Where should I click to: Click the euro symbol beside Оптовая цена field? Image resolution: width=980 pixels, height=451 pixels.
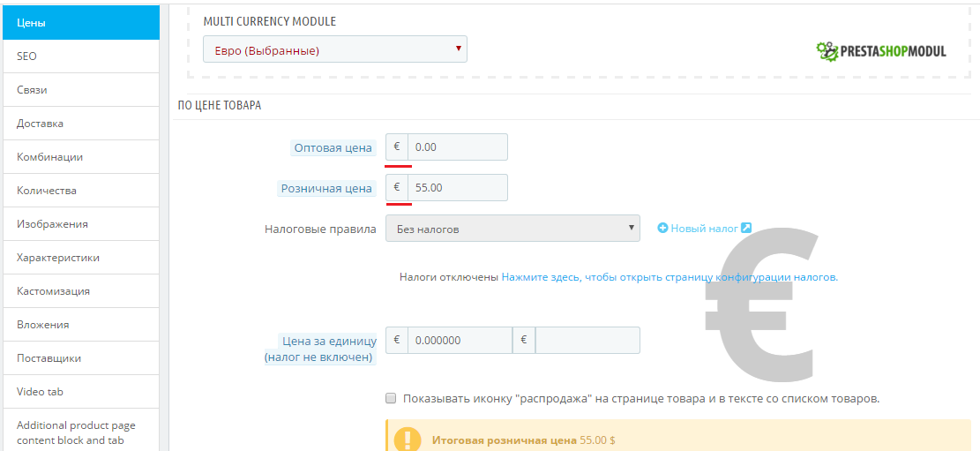pyautogui.click(x=397, y=147)
